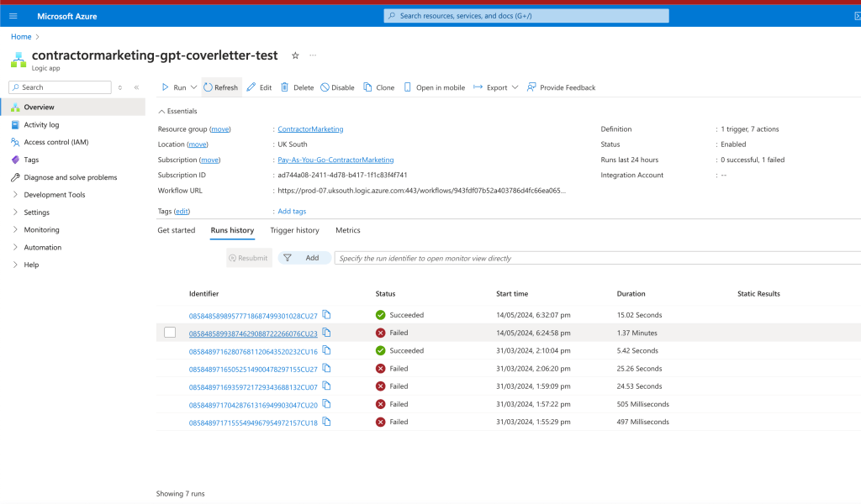Edit the logic app
Screen dimensions: 861x504
click(259, 87)
